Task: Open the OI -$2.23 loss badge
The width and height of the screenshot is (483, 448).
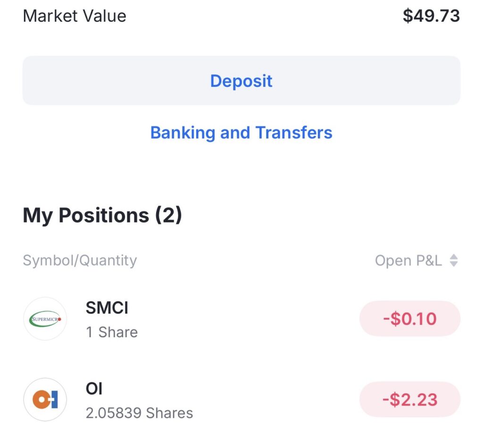Action: [409, 399]
